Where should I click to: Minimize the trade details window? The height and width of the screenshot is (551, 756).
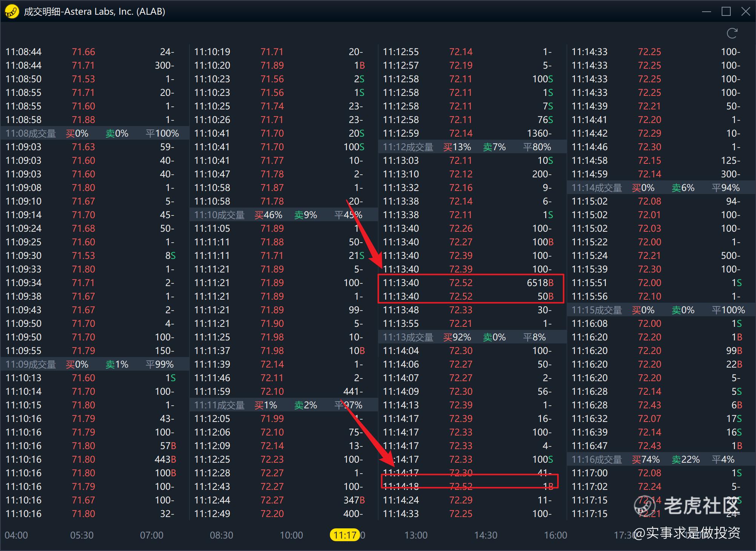coord(707,12)
